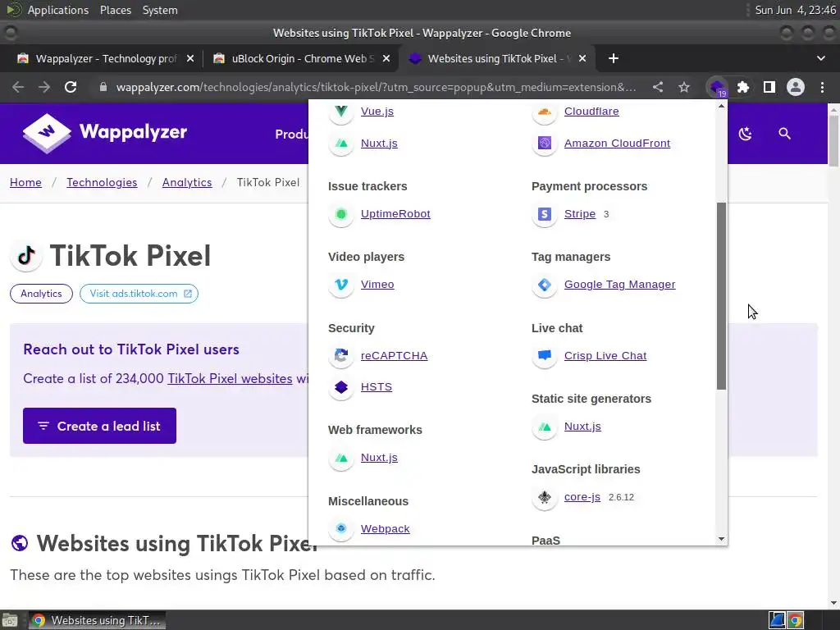Open a new Chrome tab
This screenshot has width=840, height=630.
point(614,58)
